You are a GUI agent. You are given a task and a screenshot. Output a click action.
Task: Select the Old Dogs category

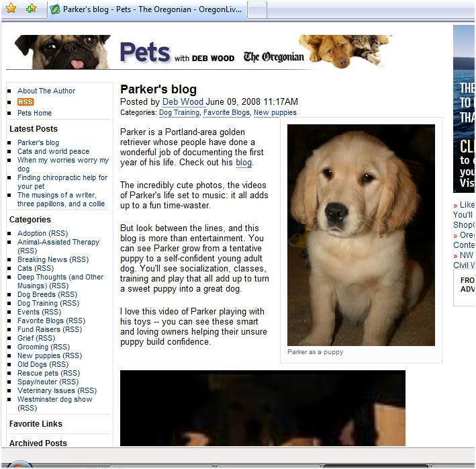click(32, 364)
